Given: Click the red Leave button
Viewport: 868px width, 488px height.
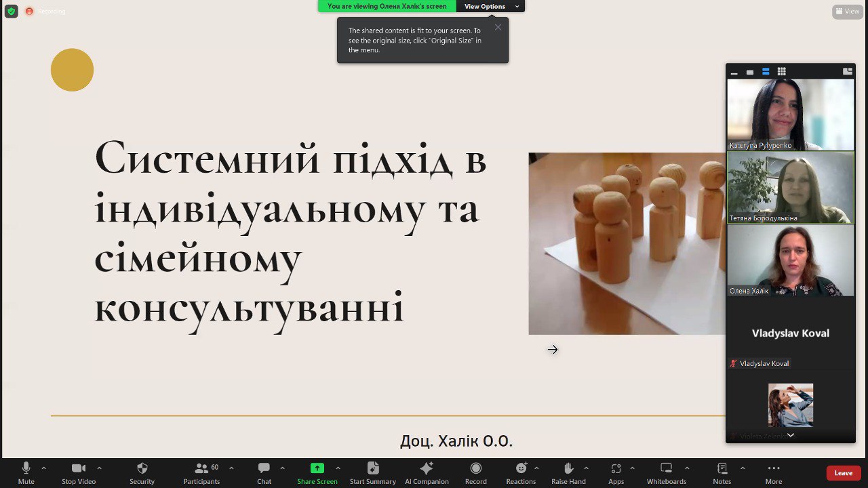Looking at the screenshot, I should click(843, 473).
